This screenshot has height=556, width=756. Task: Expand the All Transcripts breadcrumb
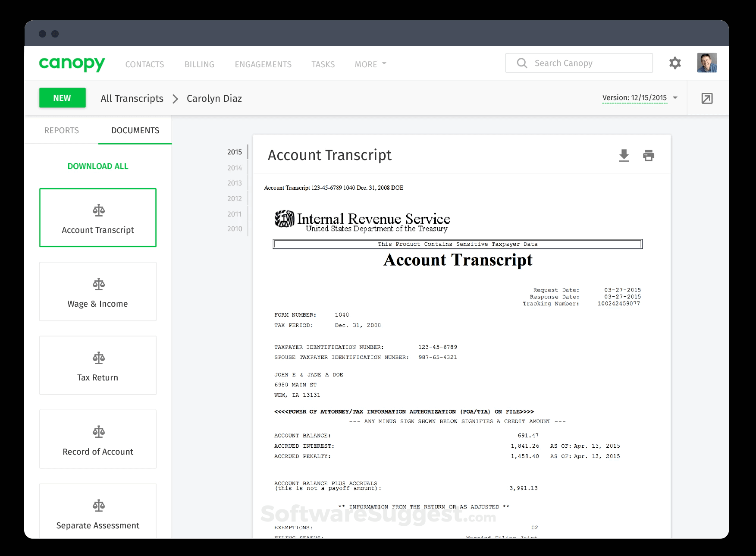[132, 98]
